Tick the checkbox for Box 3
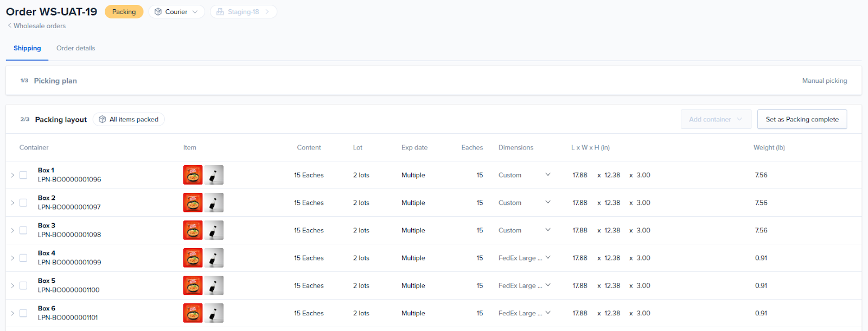Viewport: 868px width, 331px height. coord(23,230)
